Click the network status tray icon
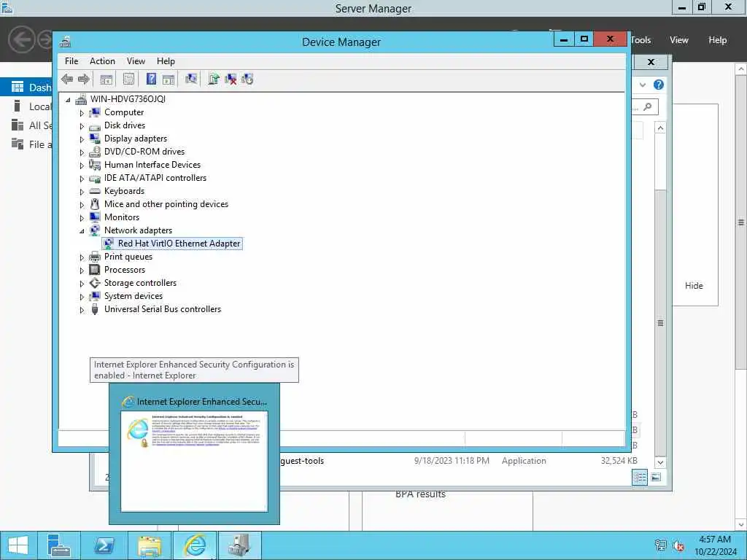747x560 pixels. point(660,545)
